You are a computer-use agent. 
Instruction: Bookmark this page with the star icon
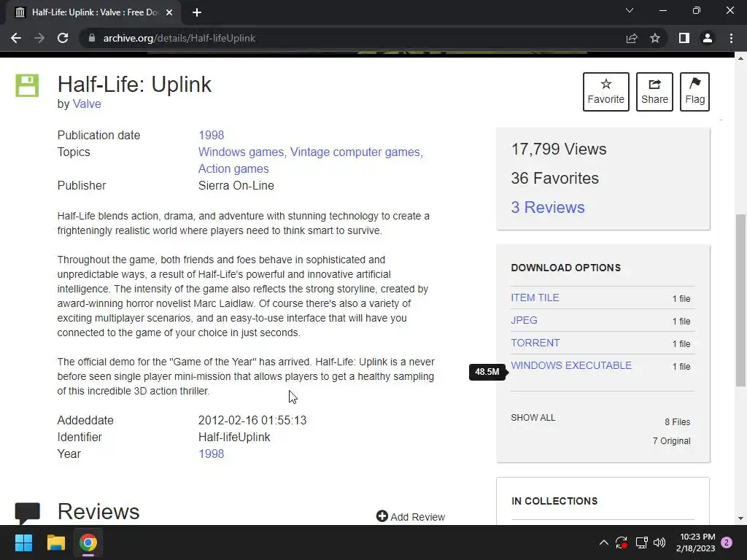pos(655,38)
